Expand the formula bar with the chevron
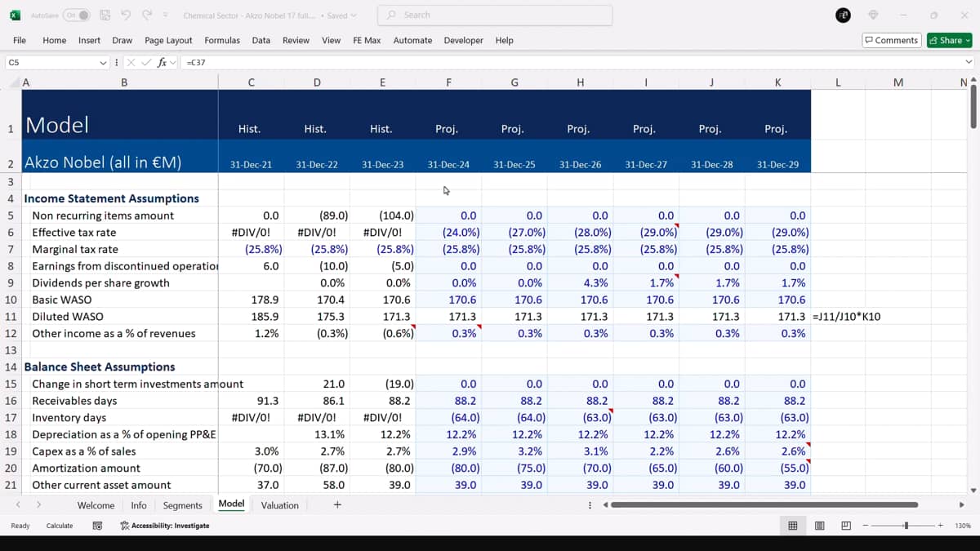 969,62
